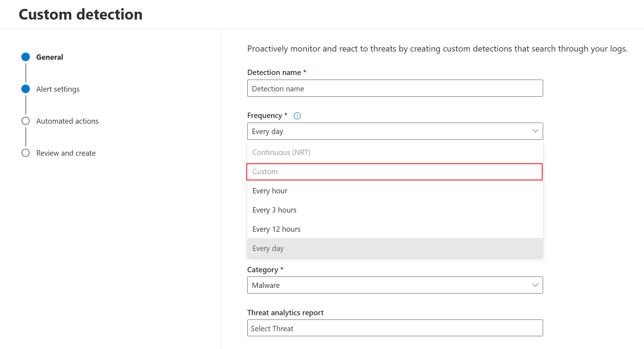The width and height of the screenshot is (644, 349).
Task: Navigate to Review and create step
Action: 66,153
